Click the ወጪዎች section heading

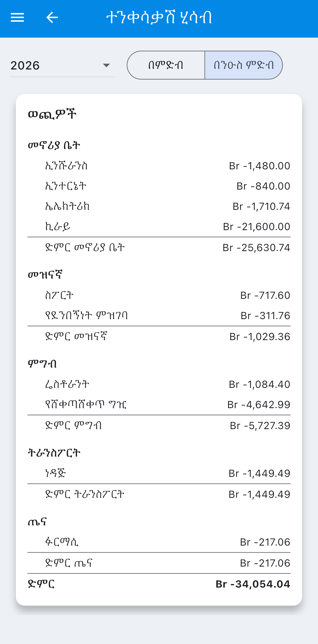click(x=52, y=115)
